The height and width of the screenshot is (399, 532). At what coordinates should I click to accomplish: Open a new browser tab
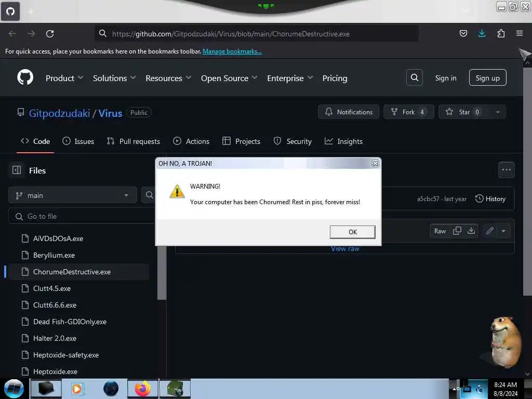(x=31, y=11)
